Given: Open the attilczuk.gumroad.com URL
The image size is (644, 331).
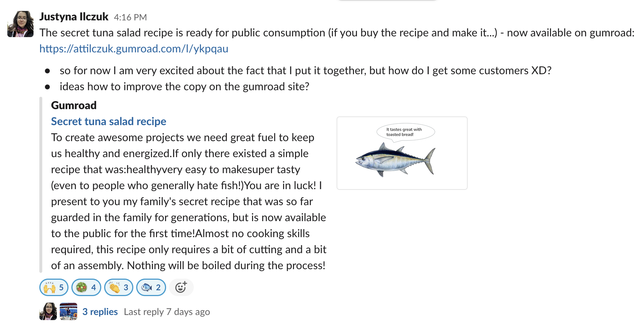Looking at the screenshot, I should (x=134, y=49).
